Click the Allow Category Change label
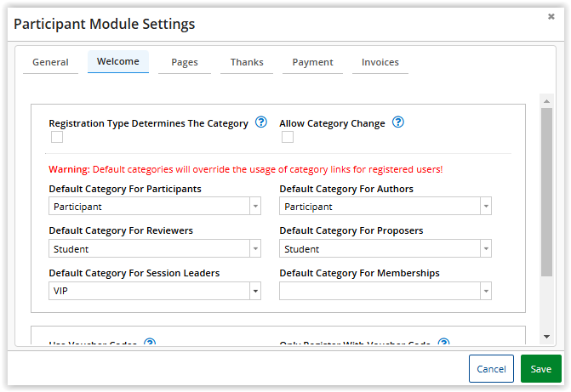 (332, 124)
